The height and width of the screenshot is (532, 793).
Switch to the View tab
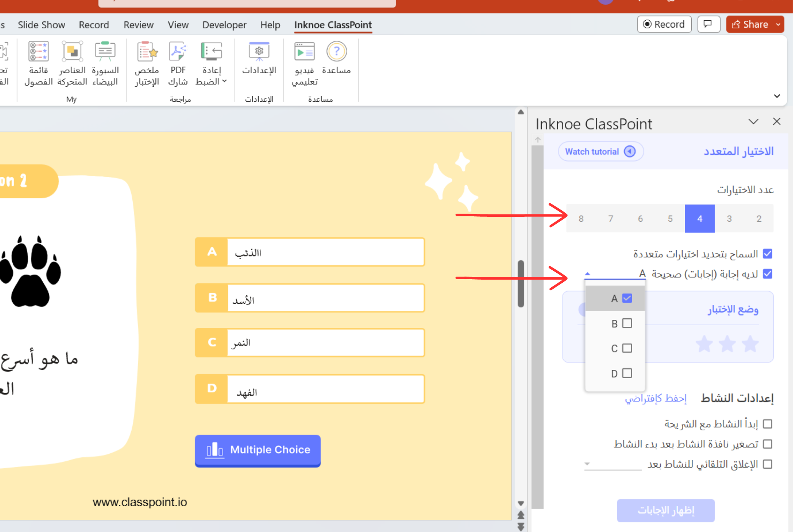(178, 25)
